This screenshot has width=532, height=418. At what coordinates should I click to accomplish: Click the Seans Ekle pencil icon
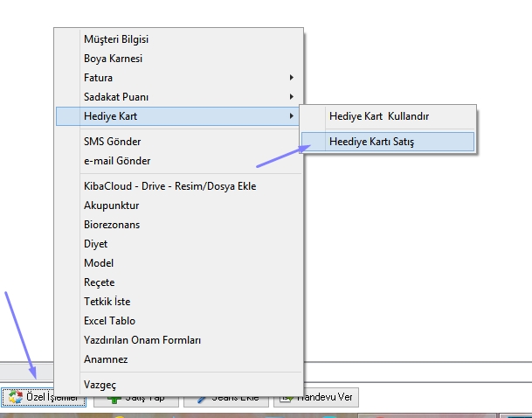200,399
